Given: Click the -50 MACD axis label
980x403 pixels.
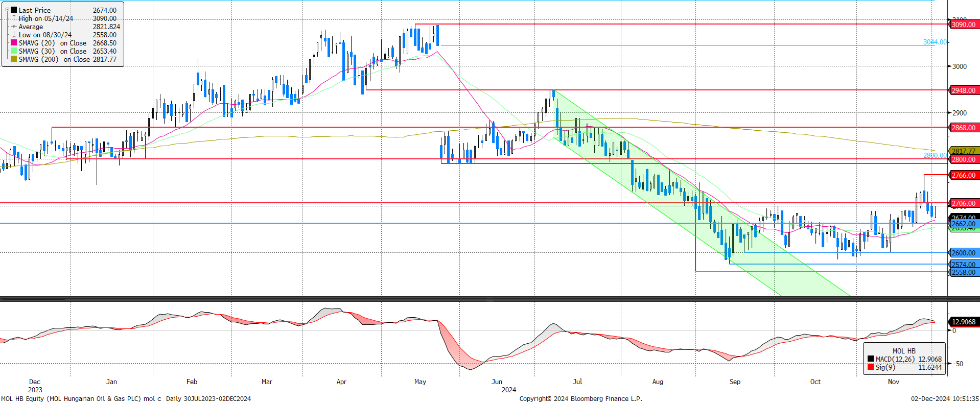Looking at the screenshot, I should pyautogui.click(x=958, y=364).
